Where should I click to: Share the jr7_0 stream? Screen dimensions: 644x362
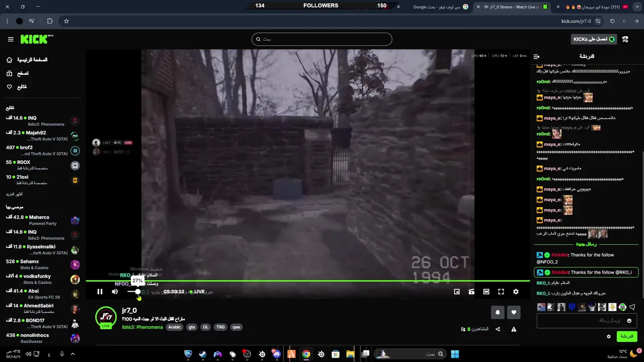(x=498, y=329)
